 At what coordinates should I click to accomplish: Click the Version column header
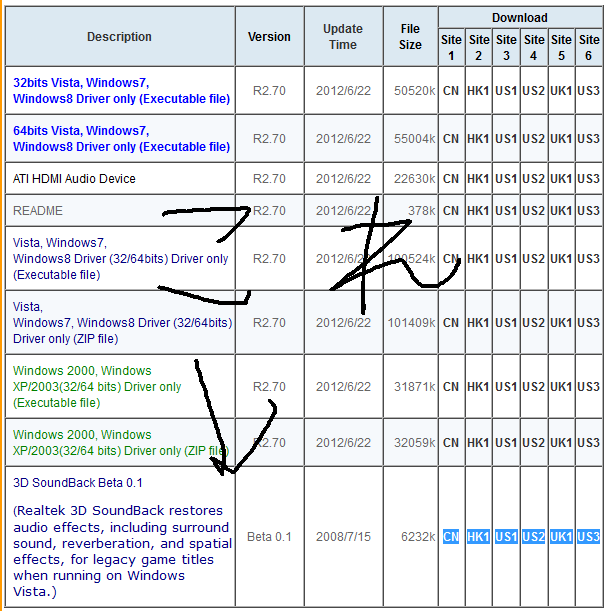269,37
